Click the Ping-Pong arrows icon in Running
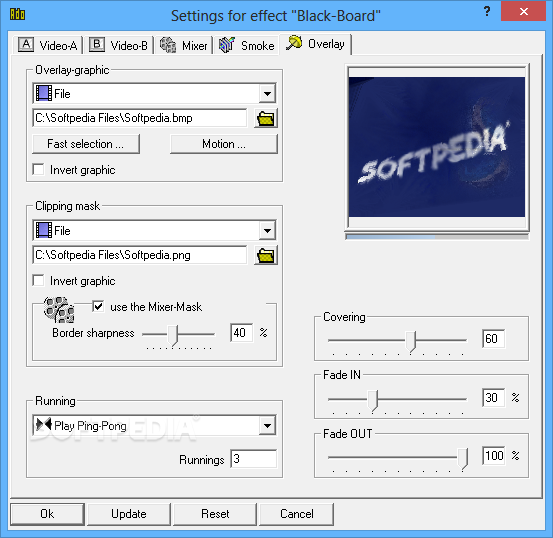The height and width of the screenshot is (538, 553). pos(44,424)
